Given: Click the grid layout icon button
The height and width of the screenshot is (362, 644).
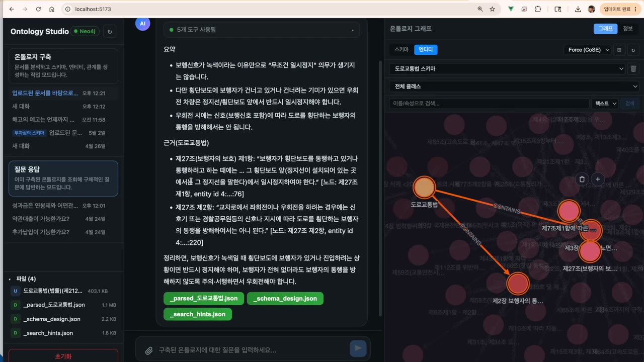Looking at the screenshot, I should 619,50.
